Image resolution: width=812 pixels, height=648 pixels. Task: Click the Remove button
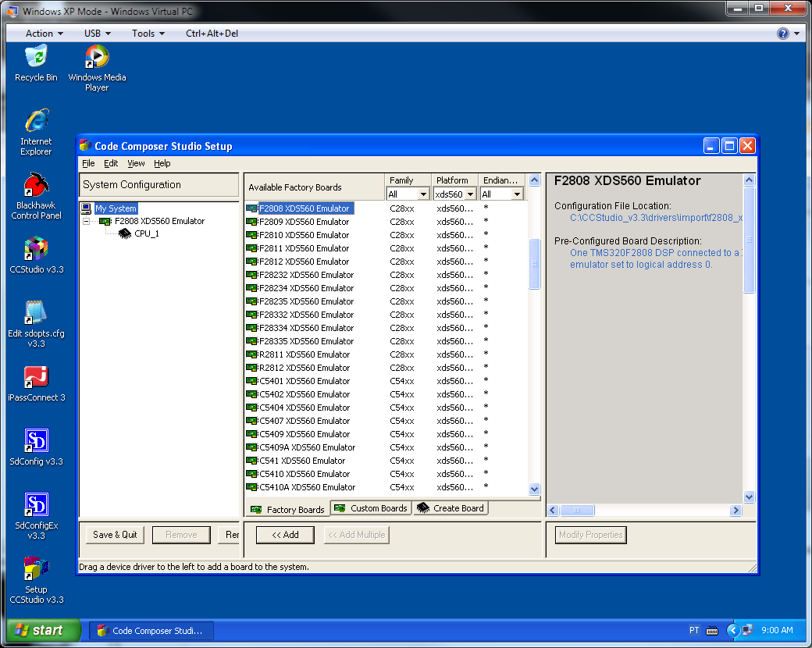(181, 535)
